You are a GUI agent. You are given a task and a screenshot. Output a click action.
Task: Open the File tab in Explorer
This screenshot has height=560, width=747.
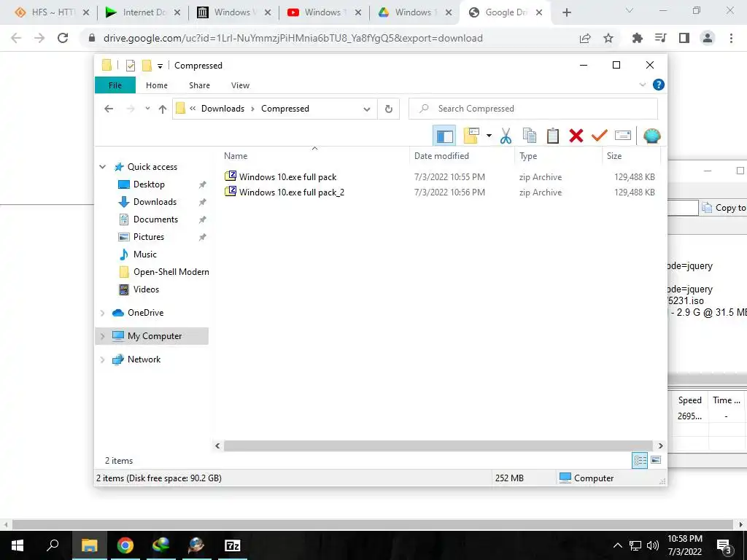[115, 85]
